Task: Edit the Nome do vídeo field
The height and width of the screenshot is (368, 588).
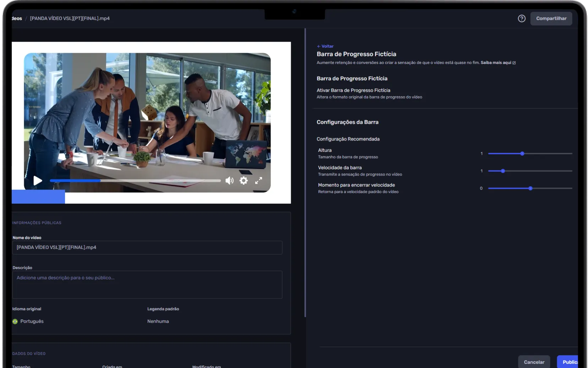Action: click(x=147, y=247)
